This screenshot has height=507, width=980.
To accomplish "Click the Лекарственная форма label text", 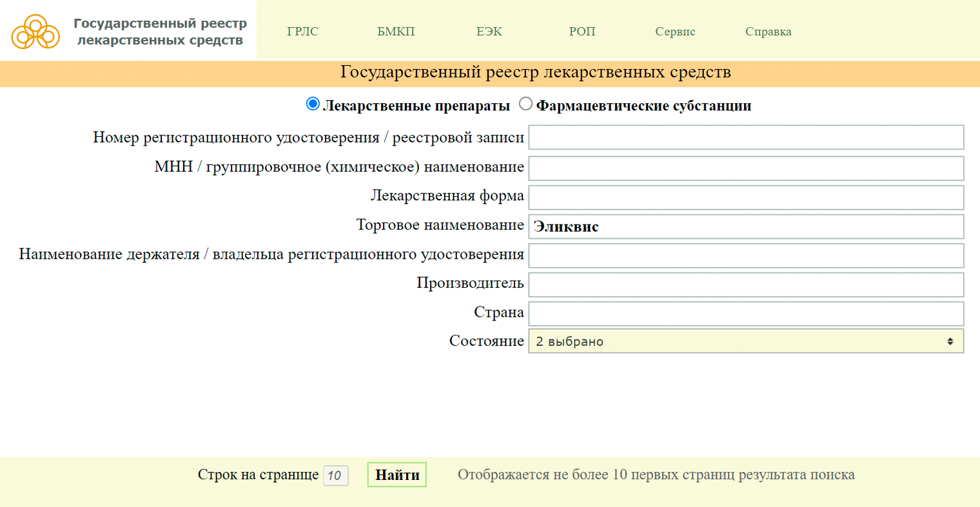I will [x=447, y=195].
